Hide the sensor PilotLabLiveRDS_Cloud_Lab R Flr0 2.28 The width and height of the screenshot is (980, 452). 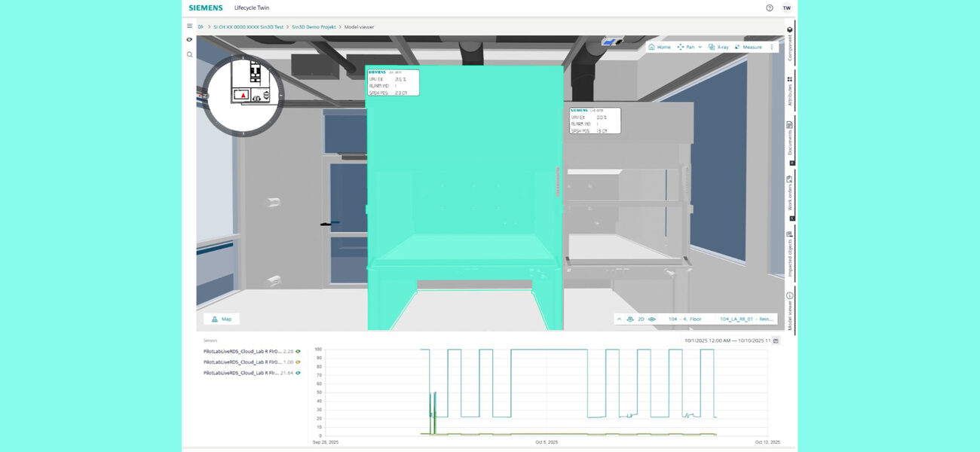tap(298, 352)
